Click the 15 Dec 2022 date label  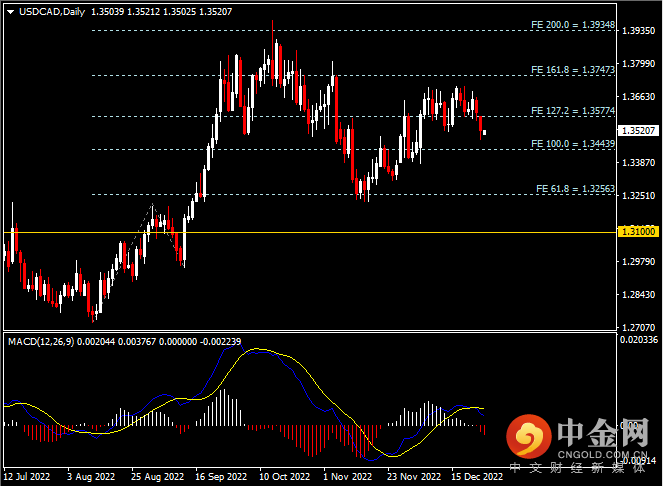pyautogui.click(x=476, y=478)
